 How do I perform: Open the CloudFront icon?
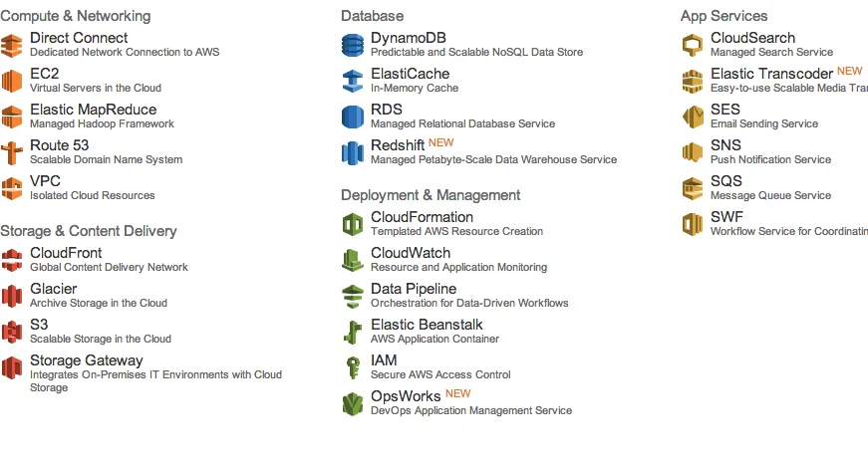pos(12,260)
